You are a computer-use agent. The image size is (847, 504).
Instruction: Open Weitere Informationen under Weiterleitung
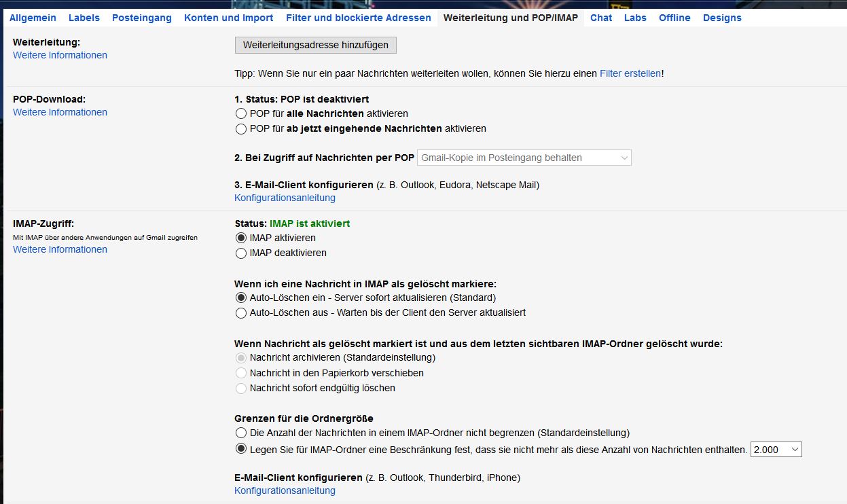[60, 55]
